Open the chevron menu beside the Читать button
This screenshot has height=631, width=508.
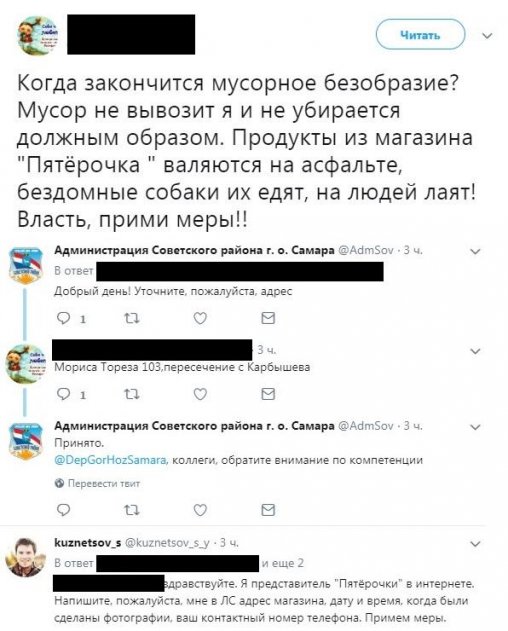point(487,36)
